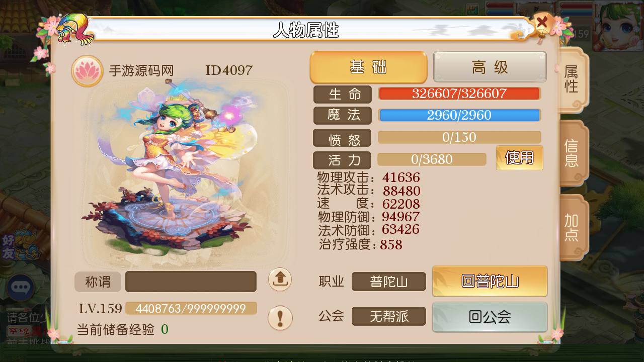This screenshot has height=362, width=644.
Task: Switch to the 高级 advanced stats tab
Action: [490, 67]
